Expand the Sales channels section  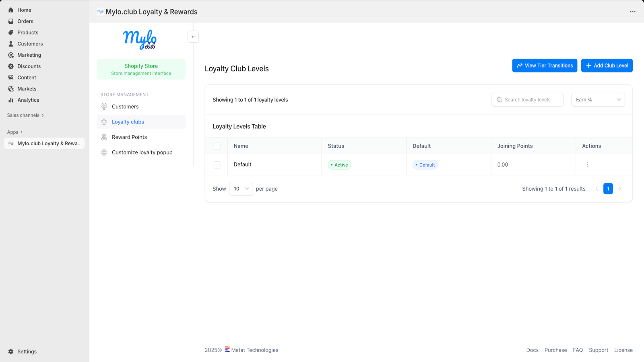[25, 115]
